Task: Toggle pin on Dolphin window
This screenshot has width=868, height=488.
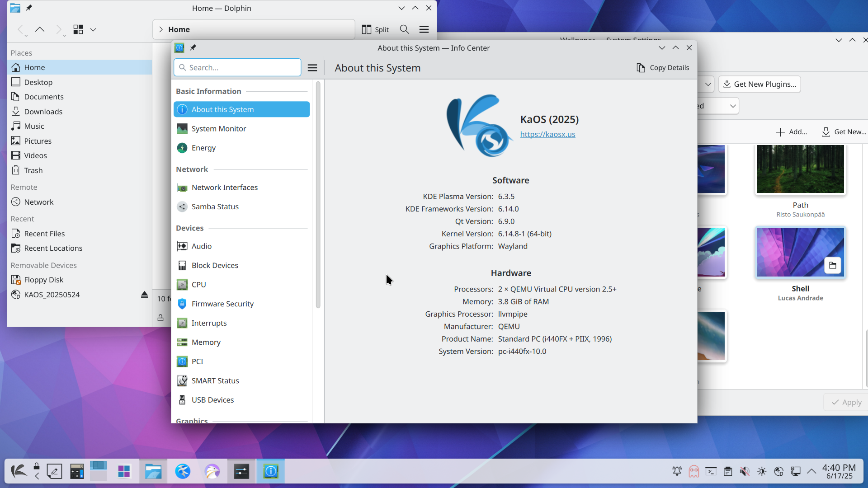Action: 29,8
